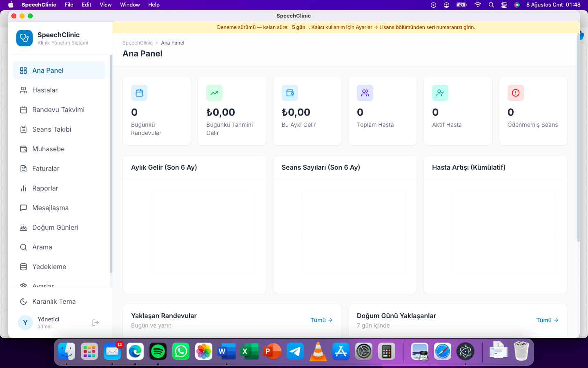Open Faturalar invoices
588x368 pixels.
click(x=59, y=168)
